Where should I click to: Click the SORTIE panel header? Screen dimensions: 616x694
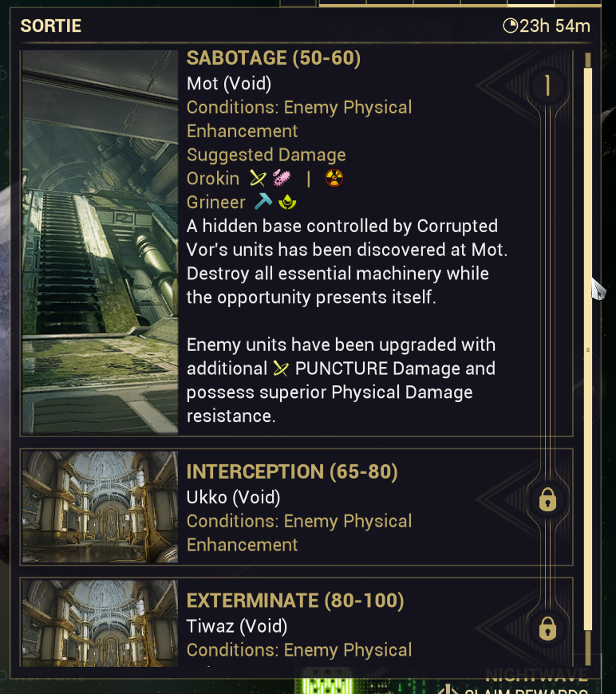[x=51, y=26]
